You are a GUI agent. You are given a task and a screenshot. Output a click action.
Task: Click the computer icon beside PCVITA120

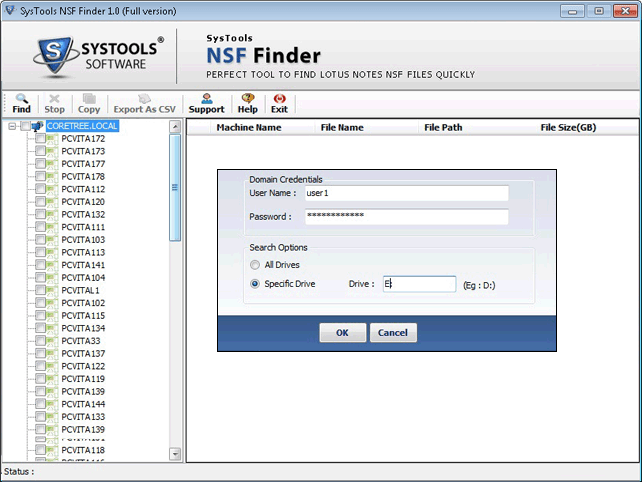(x=52, y=202)
